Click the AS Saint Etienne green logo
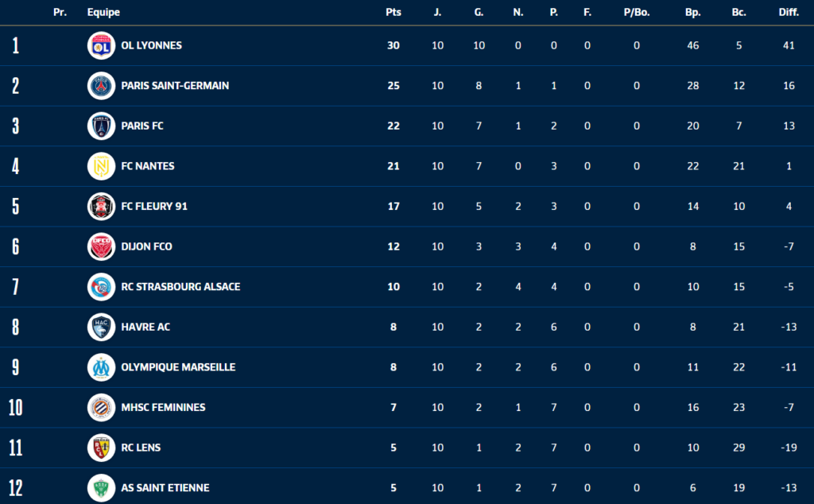 (101, 487)
